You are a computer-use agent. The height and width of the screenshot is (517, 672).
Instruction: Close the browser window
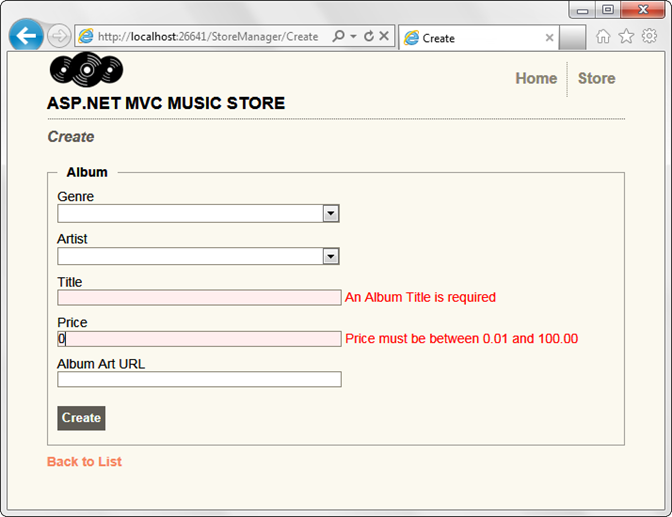642,10
